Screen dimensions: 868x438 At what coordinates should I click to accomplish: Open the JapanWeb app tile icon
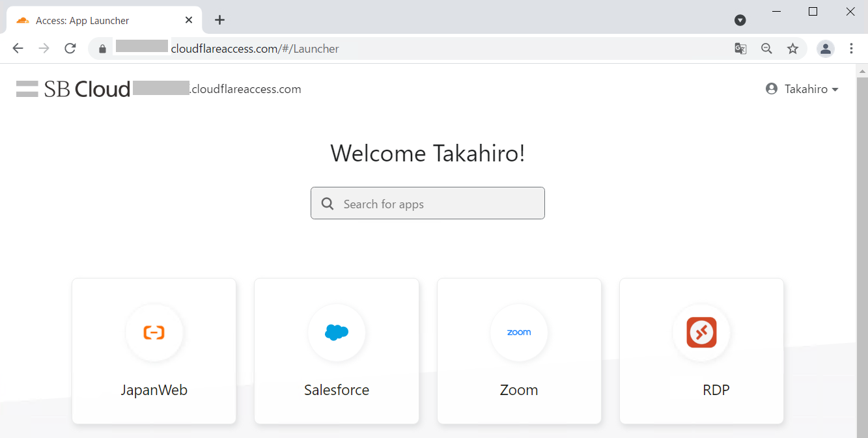154,333
